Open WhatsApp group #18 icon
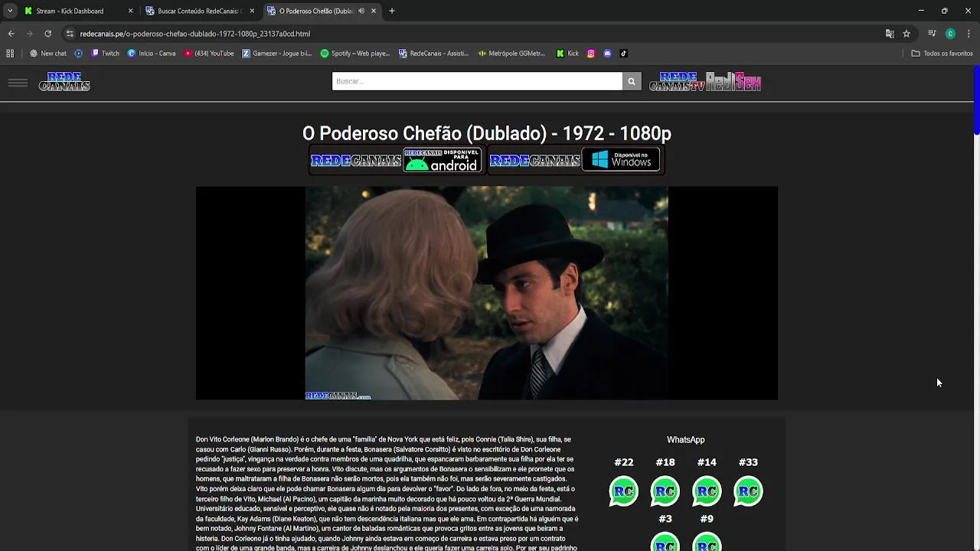The width and height of the screenshot is (980, 551). point(665,491)
